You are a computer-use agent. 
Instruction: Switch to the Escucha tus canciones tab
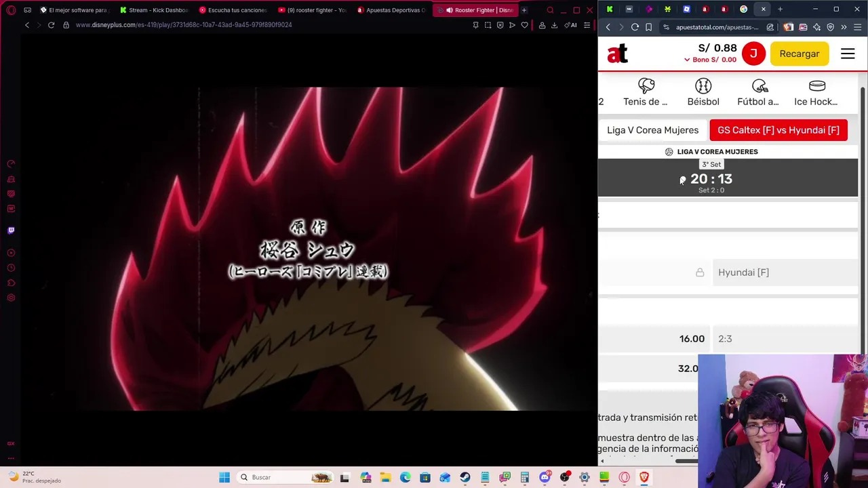(x=233, y=10)
